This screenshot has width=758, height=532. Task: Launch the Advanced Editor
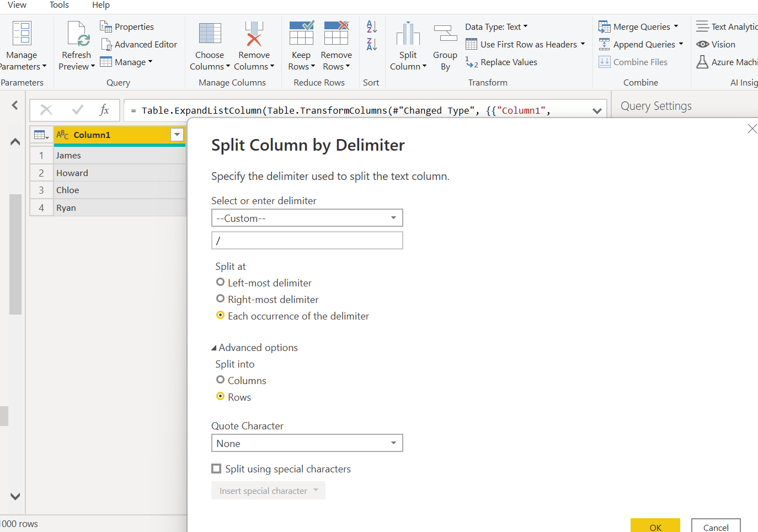click(139, 44)
